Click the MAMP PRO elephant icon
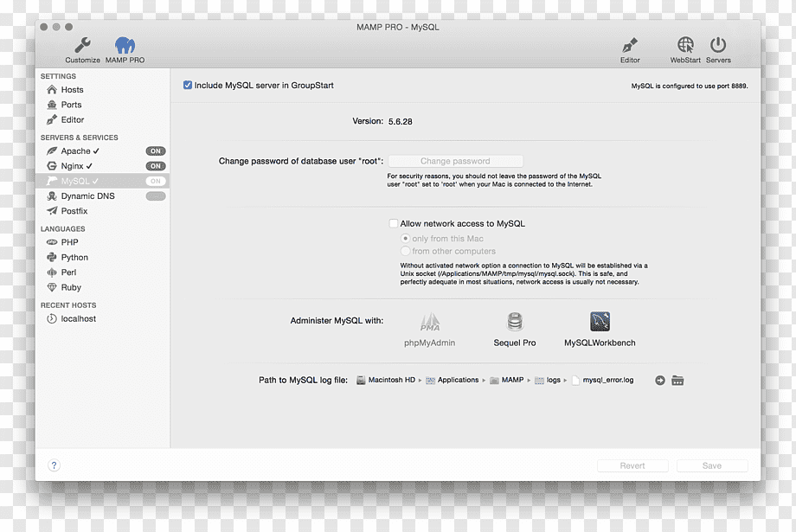The image size is (796, 532). 125,50
